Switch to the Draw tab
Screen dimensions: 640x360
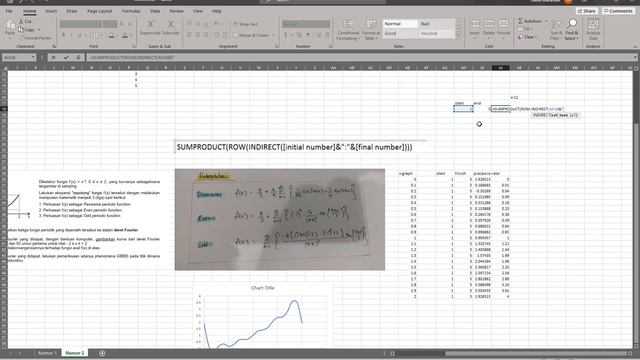point(72,11)
